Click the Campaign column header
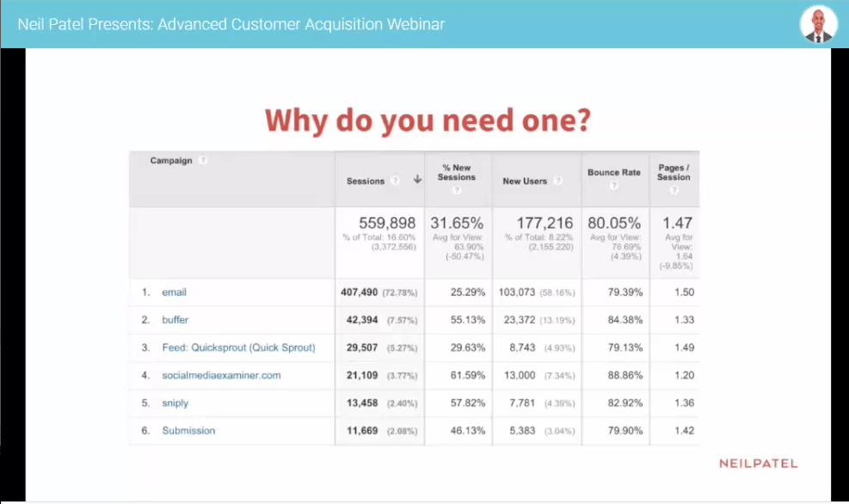Image resolution: width=849 pixels, height=504 pixels. click(171, 160)
